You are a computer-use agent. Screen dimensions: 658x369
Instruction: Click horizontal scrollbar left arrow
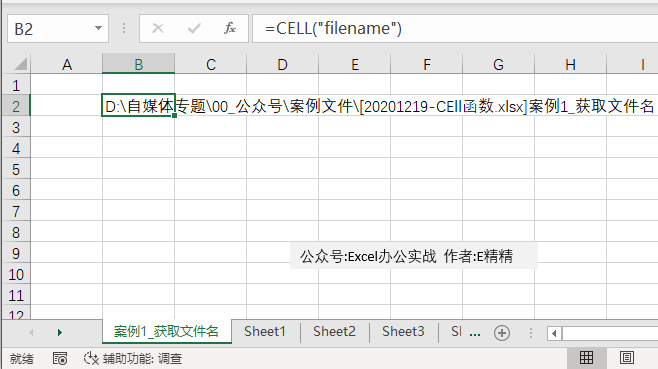point(554,333)
